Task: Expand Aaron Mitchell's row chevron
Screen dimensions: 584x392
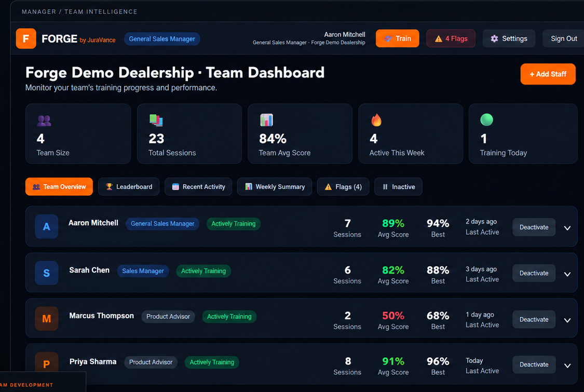Action: [567, 228]
